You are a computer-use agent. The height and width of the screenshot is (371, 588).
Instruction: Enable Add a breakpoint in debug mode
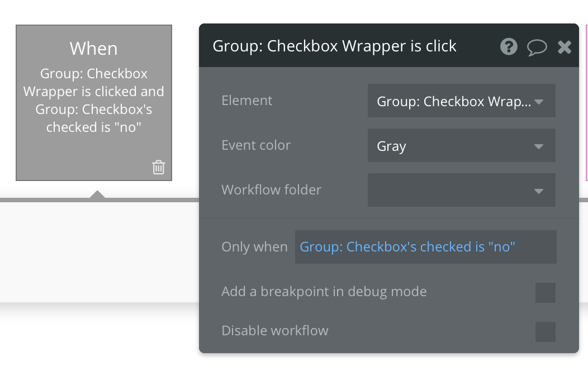(546, 293)
